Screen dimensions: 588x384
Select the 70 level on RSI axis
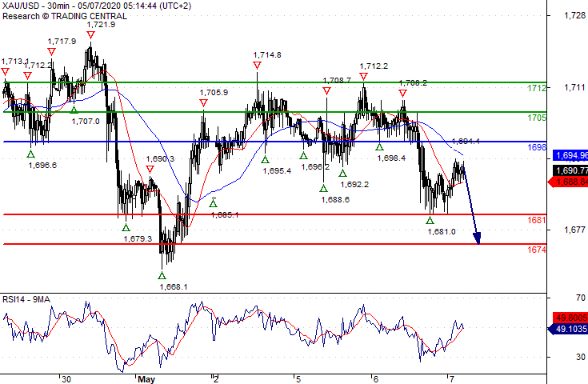pos(581,298)
